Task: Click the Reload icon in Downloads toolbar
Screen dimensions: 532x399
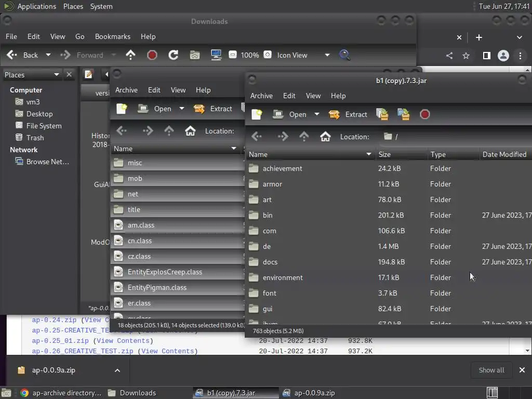Action: (174, 55)
